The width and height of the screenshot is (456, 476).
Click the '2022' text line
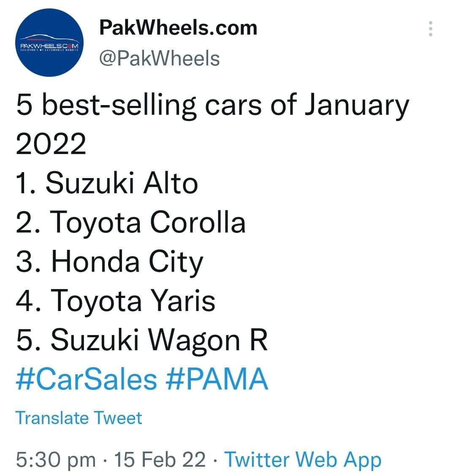pyautogui.click(x=51, y=144)
